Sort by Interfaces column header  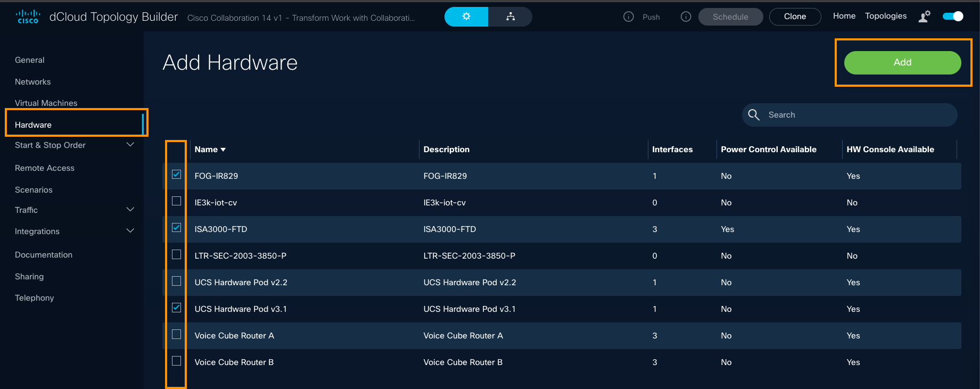(672, 150)
